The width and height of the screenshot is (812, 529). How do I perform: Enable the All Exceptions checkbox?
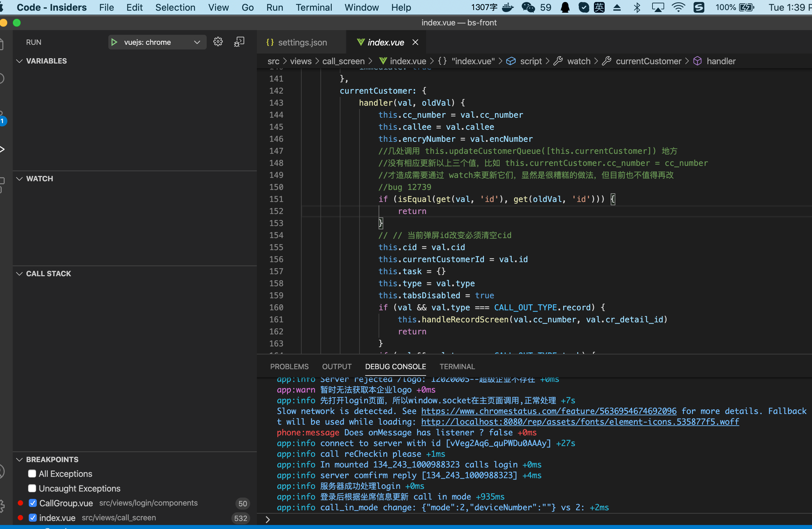point(32,473)
